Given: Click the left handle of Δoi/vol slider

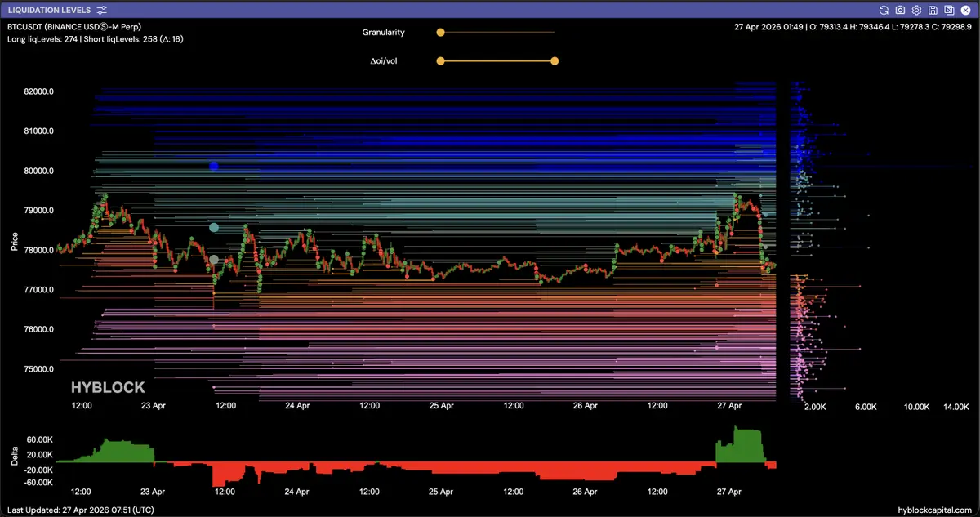Looking at the screenshot, I should 440,60.
